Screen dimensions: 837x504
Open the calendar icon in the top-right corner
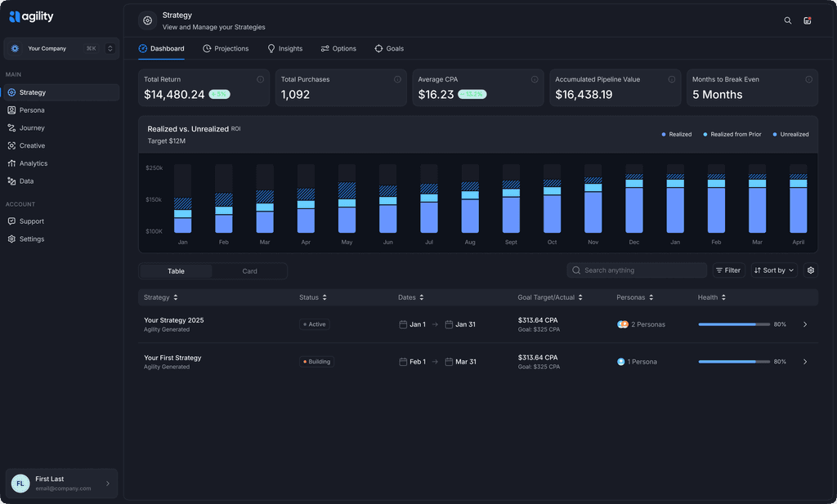[808, 20]
